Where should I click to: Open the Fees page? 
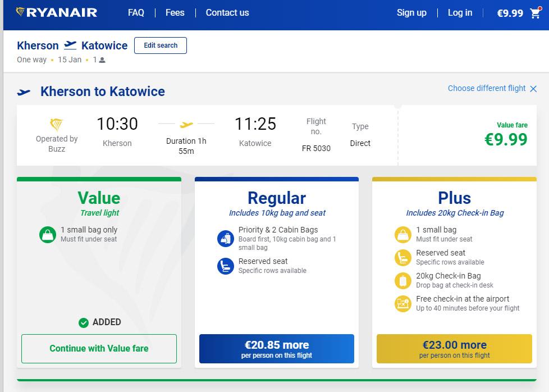175,13
